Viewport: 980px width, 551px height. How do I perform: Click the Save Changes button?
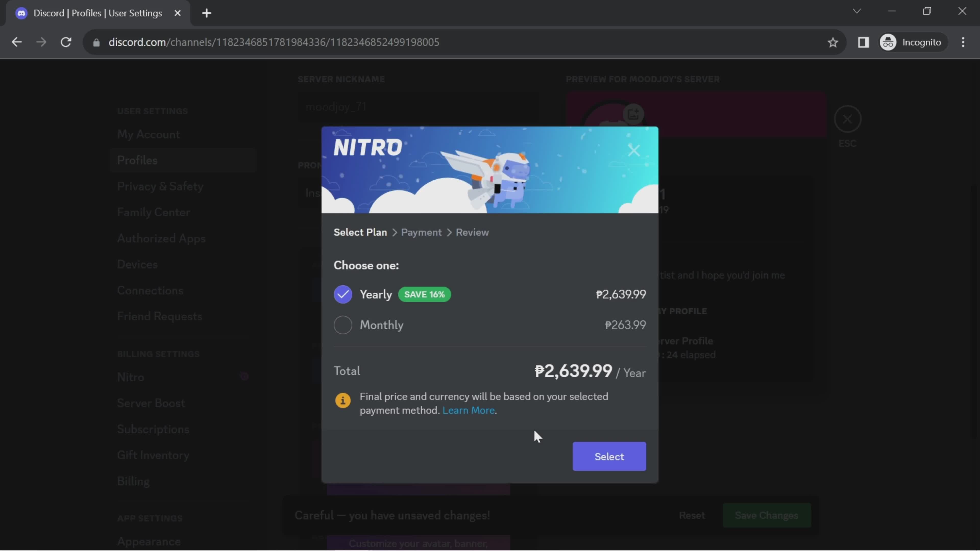767,515
